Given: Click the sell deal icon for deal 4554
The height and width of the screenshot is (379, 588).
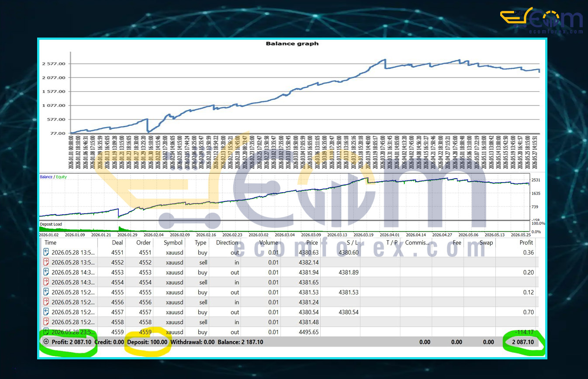Looking at the screenshot, I should click(x=46, y=282).
